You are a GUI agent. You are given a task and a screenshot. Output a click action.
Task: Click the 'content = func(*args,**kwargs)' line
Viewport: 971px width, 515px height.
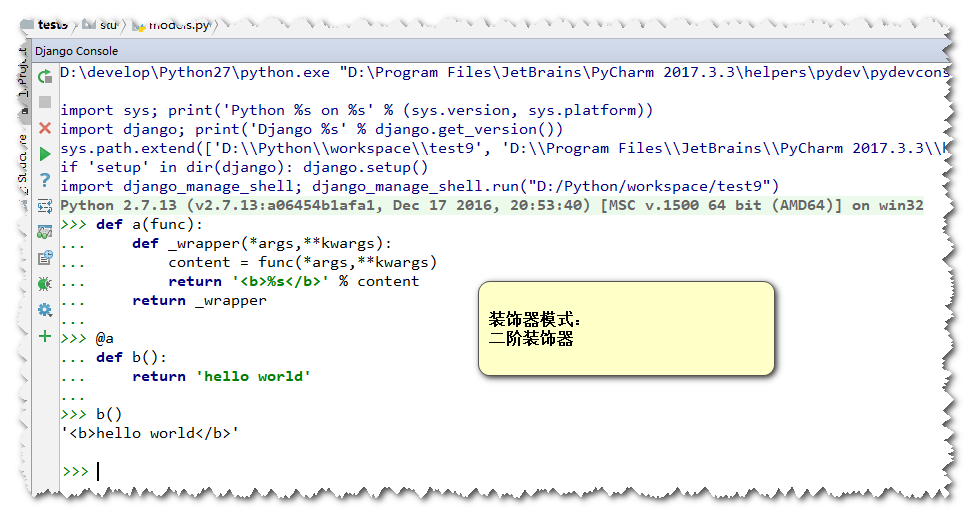[303, 262]
